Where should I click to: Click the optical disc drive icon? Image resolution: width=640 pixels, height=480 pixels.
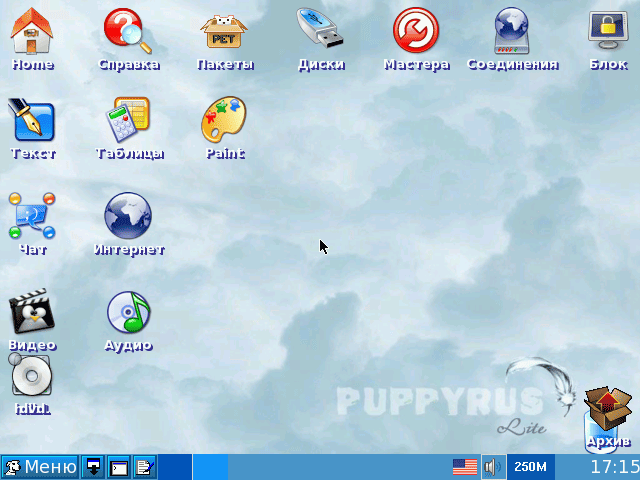coord(31,376)
